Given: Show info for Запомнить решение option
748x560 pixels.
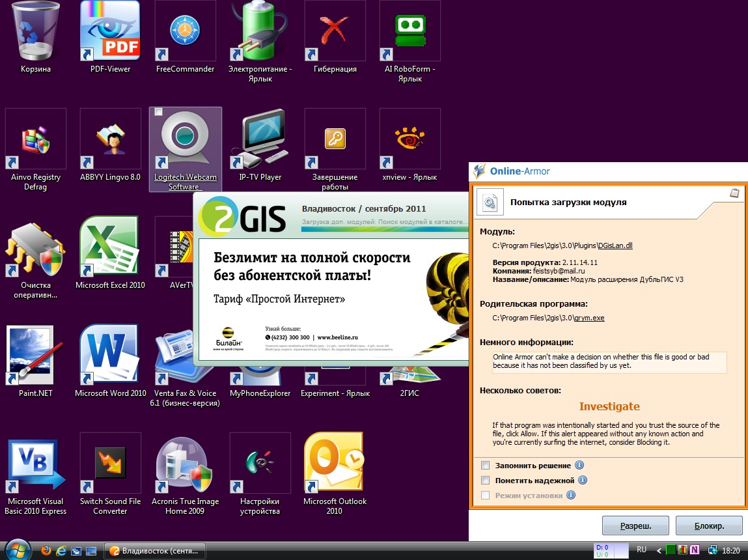Looking at the screenshot, I should (579, 465).
